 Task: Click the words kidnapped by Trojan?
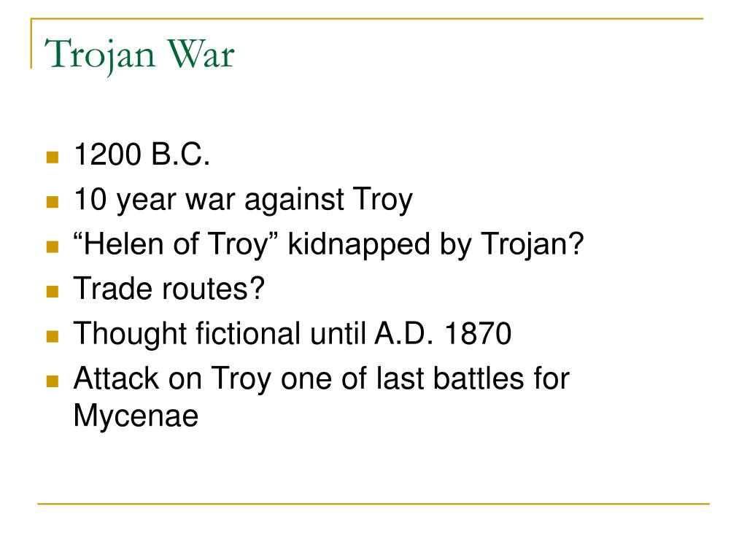click(436, 245)
